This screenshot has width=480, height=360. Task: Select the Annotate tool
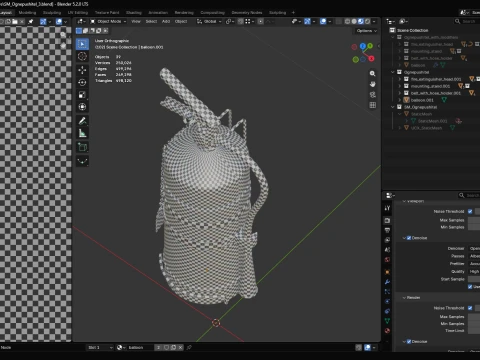82,121
